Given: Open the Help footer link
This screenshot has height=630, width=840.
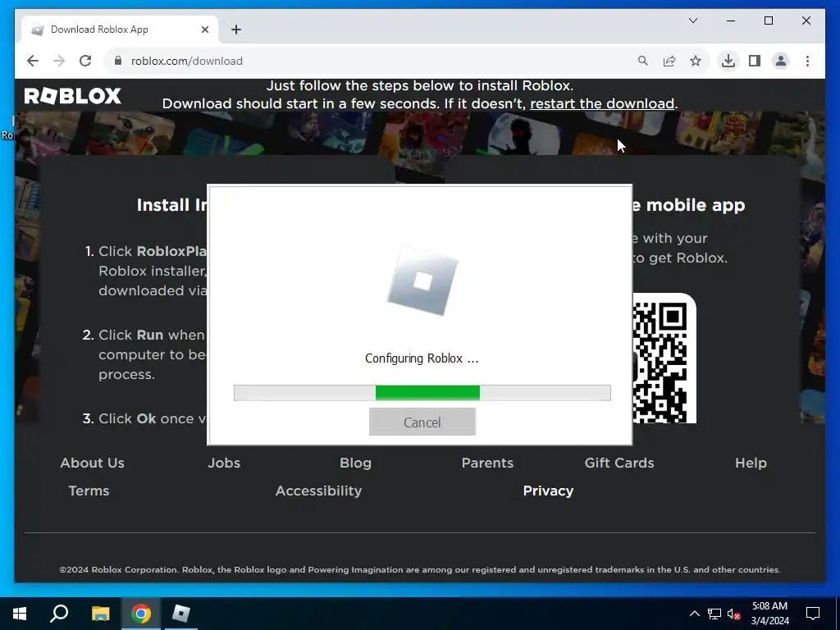Looking at the screenshot, I should click(751, 463).
